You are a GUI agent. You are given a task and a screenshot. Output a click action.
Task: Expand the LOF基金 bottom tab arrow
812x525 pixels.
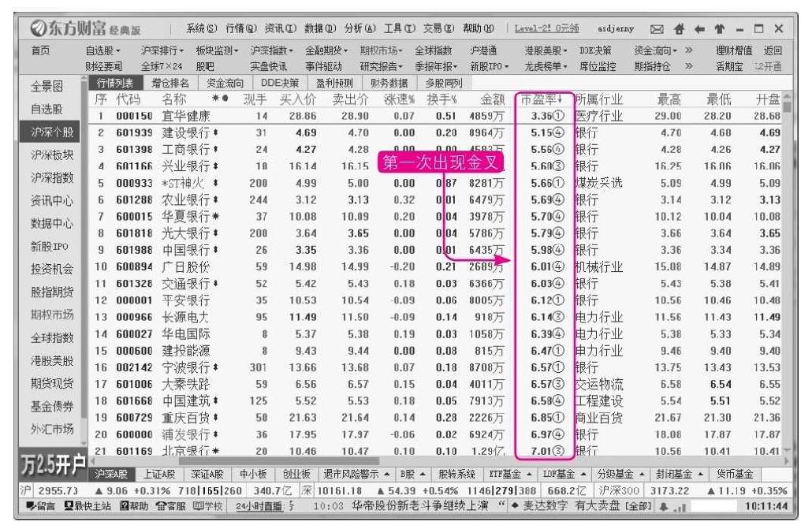[583, 474]
